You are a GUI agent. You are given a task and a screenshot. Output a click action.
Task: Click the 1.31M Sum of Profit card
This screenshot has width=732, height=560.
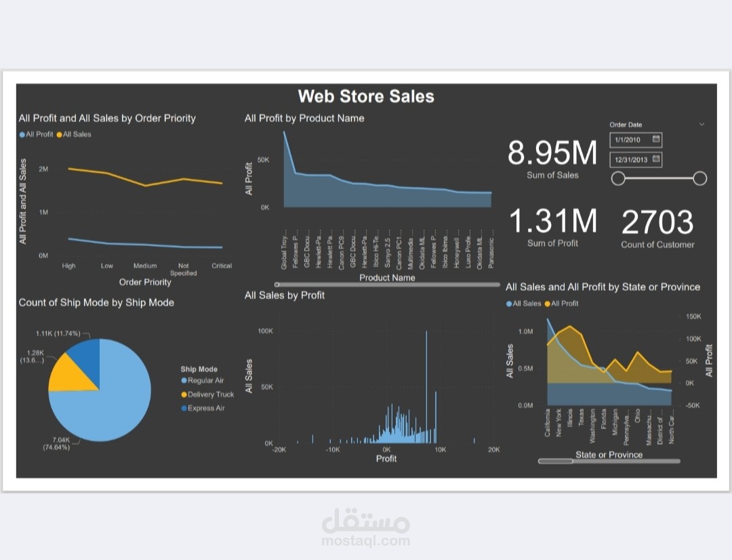(x=553, y=227)
